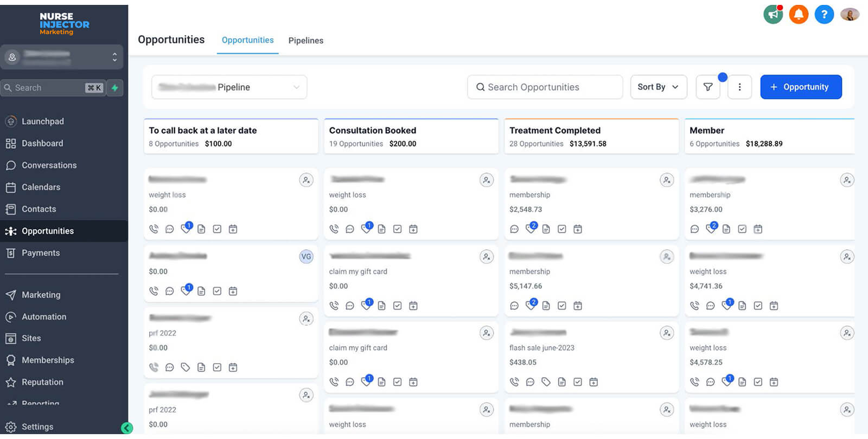Toggle task checkbox on first Consultation Booked card
Viewport: 868px width, 439px height.
tap(398, 229)
